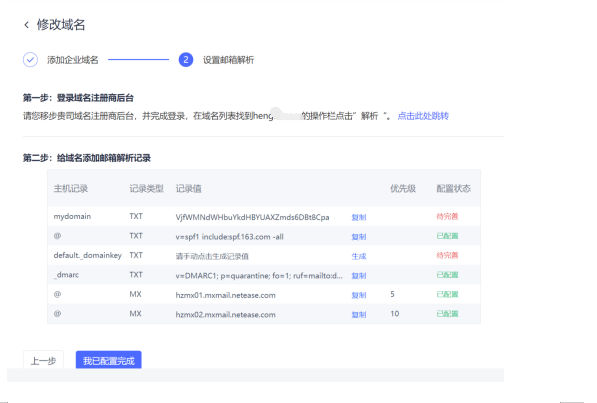The image size is (597, 403).
Task: Select the 记录类型 column header
Action: (146, 189)
